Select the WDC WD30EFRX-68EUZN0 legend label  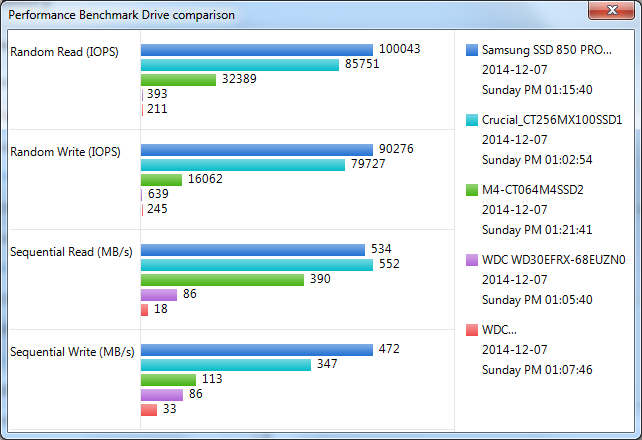point(554,260)
